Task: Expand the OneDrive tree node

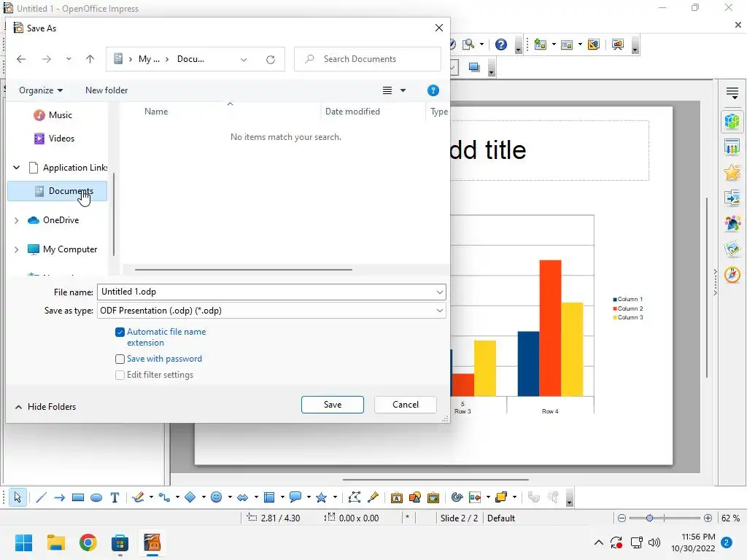Action: pos(17,220)
